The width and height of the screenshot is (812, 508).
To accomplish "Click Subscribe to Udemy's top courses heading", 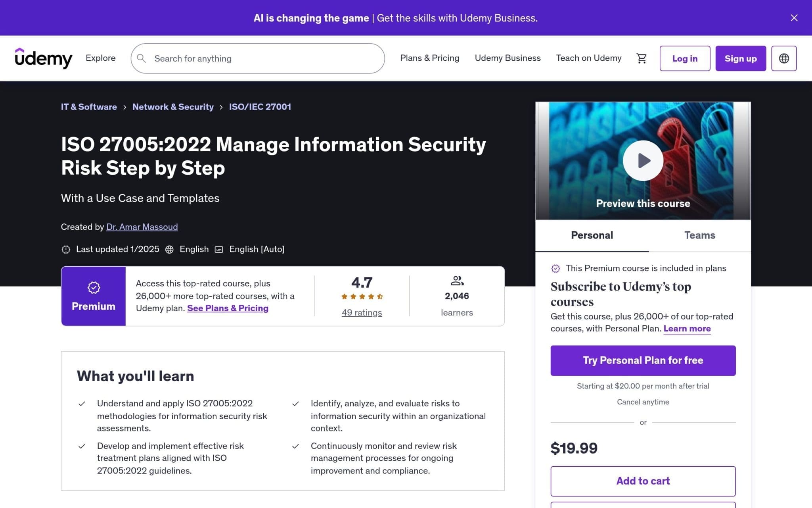I will click(x=620, y=294).
